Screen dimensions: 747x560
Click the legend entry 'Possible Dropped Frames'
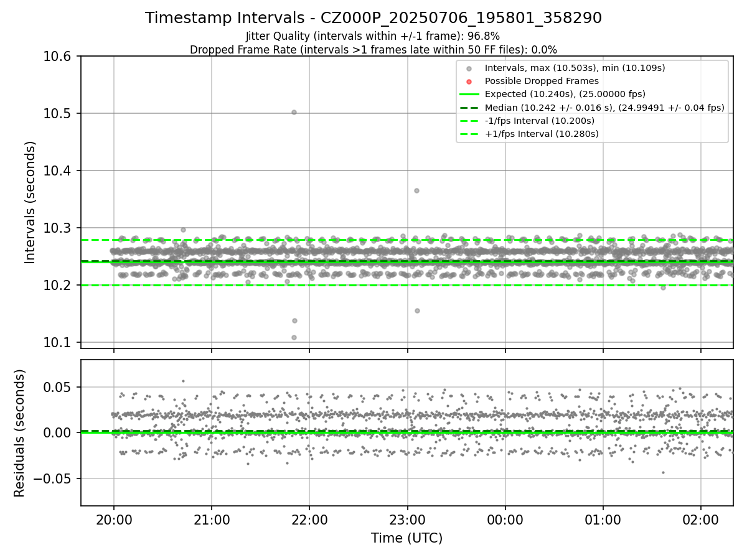[x=542, y=81]
